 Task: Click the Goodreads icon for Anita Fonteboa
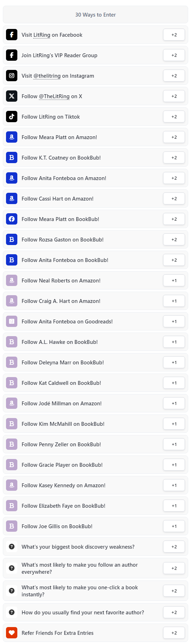(12, 321)
